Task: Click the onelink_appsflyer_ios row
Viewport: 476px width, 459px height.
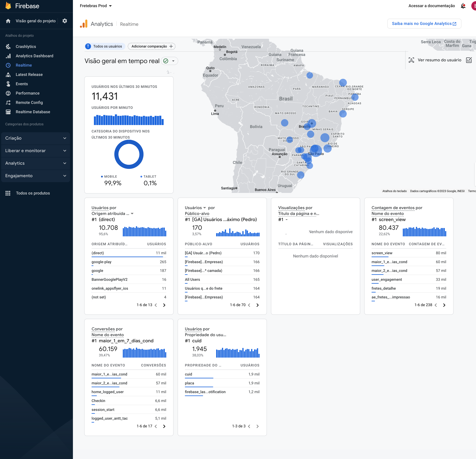Action: pyautogui.click(x=129, y=289)
